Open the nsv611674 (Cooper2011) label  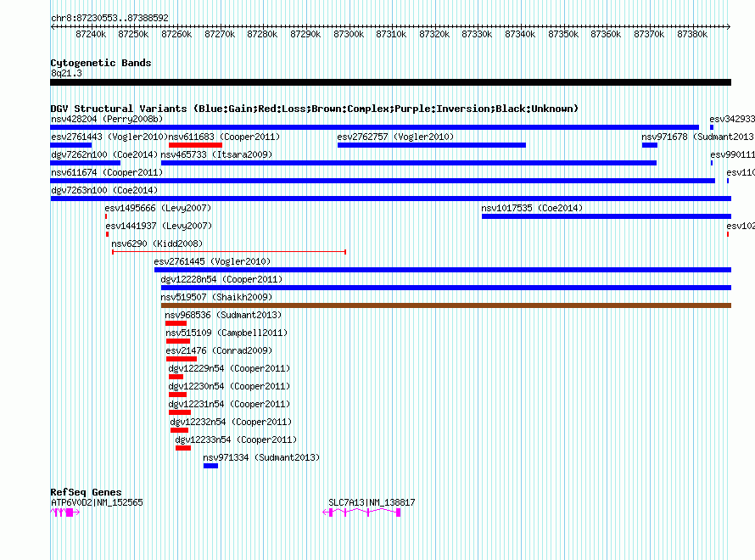tap(107, 172)
